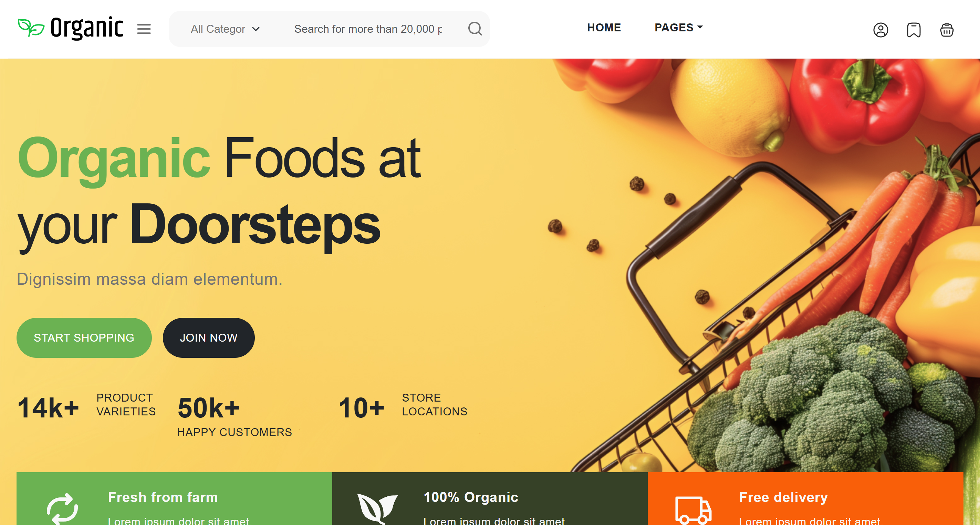980x525 pixels.
Task: Open the hamburger menu icon
Action: point(144,29)
